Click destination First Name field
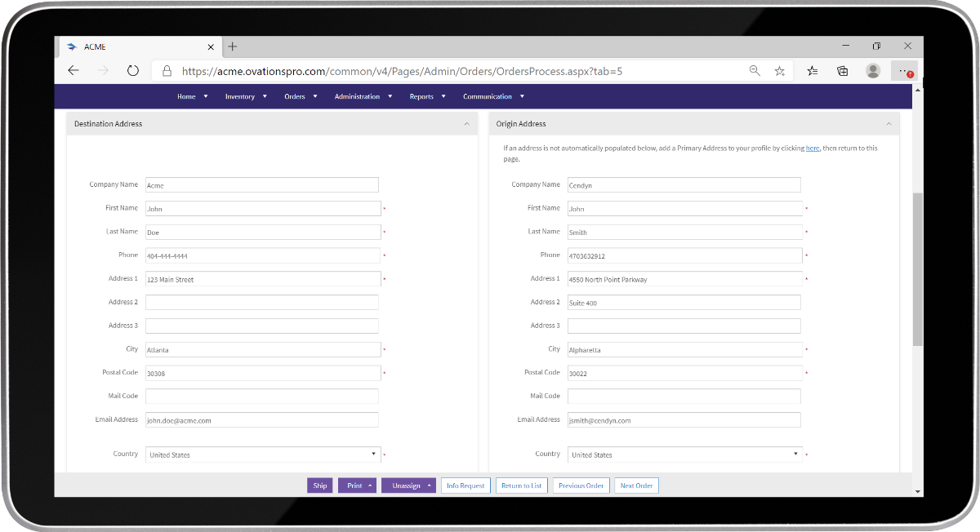 pos(263,209)
